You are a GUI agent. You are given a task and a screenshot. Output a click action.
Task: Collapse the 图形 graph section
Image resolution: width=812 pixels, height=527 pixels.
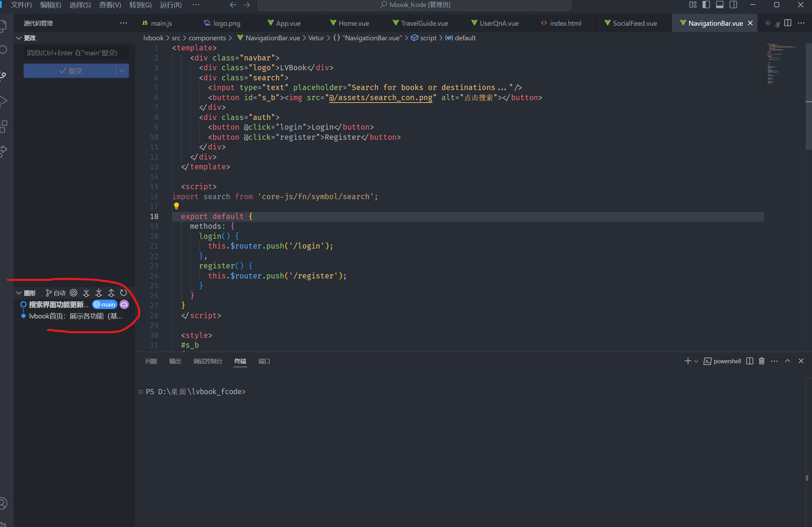click(x=19, y=293)
